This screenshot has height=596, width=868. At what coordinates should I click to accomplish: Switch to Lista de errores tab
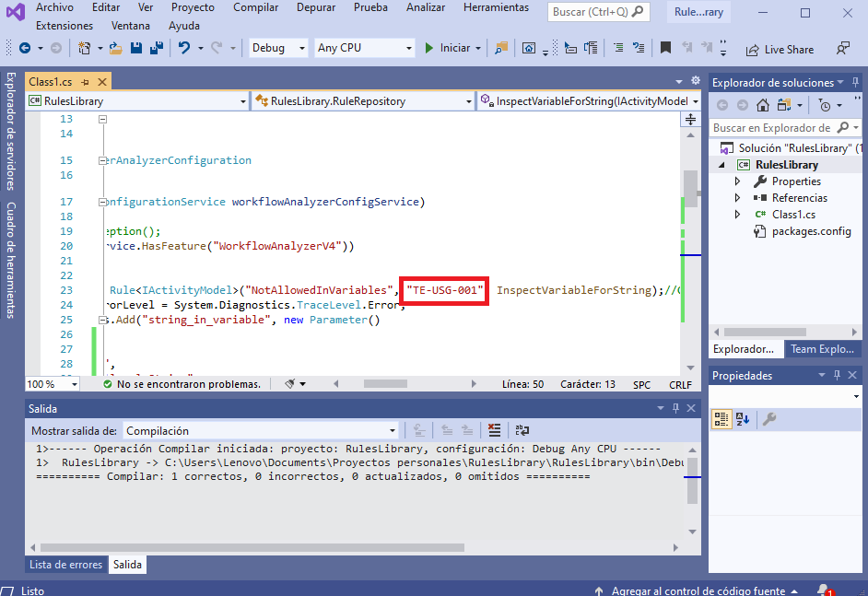(65, 565)
